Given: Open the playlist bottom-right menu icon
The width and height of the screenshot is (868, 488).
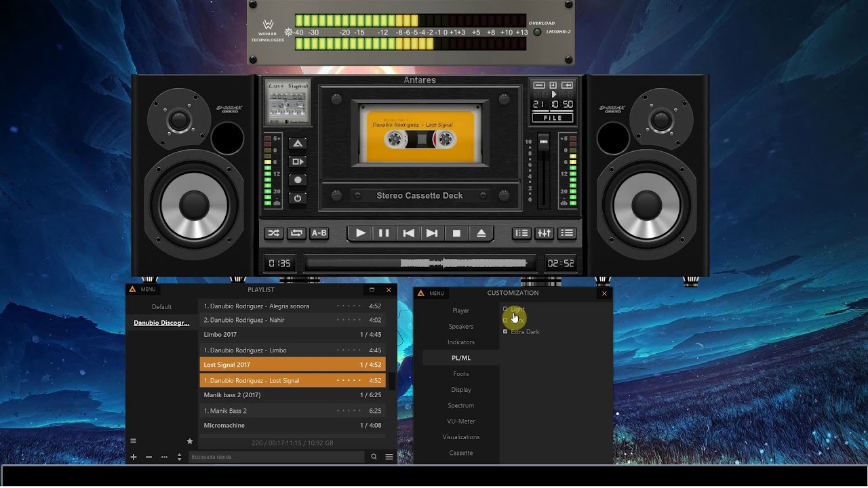Looking at the screenshot, I should point(389,457).
